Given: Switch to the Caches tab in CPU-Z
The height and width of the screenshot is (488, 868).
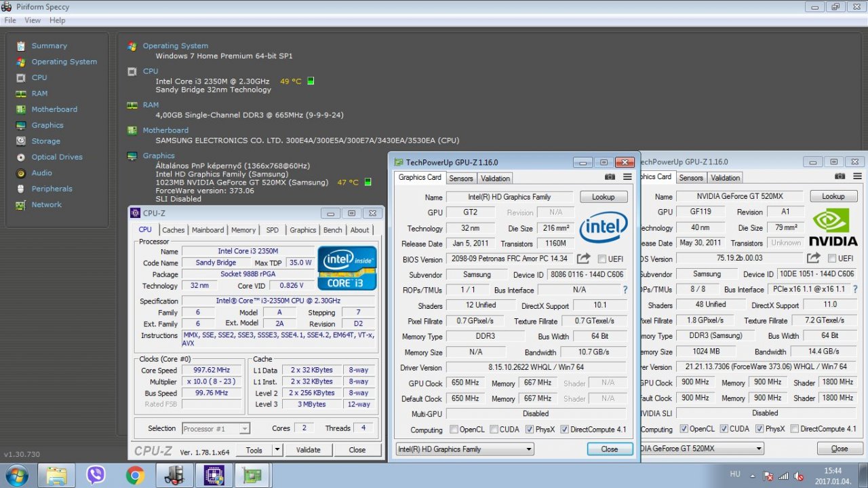Looking at the screenshot, I should click(173, 230).
